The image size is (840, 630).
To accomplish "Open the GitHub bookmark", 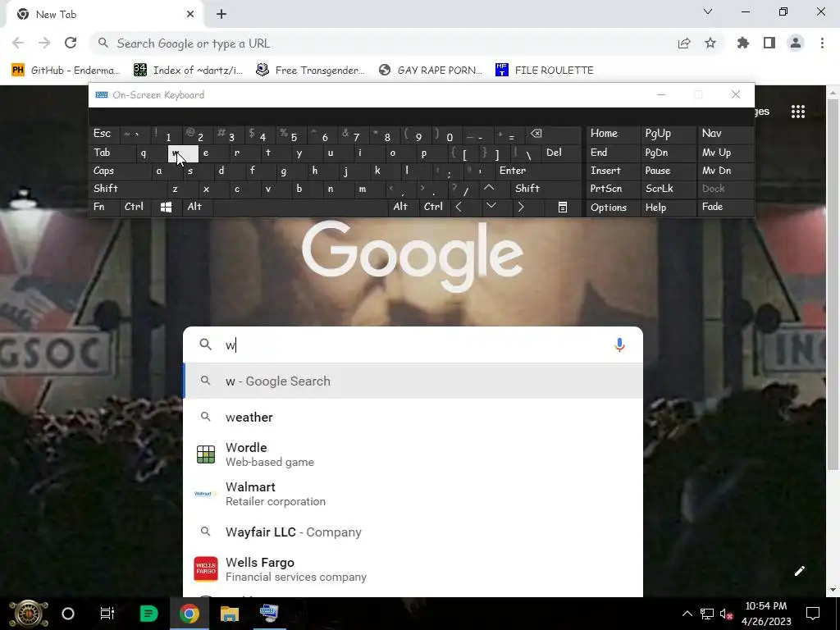I will click(x=64, y=71).
